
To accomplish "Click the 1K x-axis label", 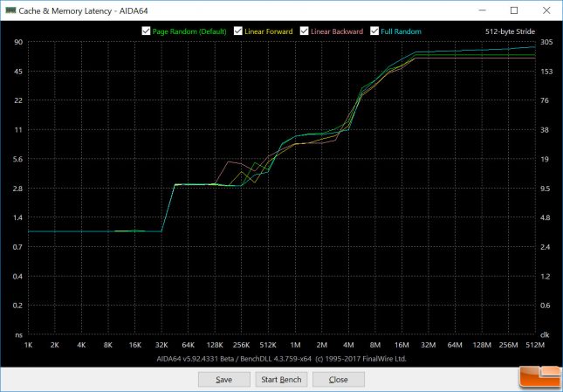I will [x=28, y=345].
